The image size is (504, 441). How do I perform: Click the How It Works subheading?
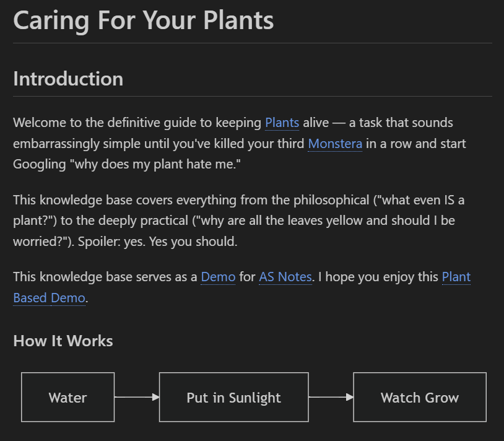click(63, 341)
